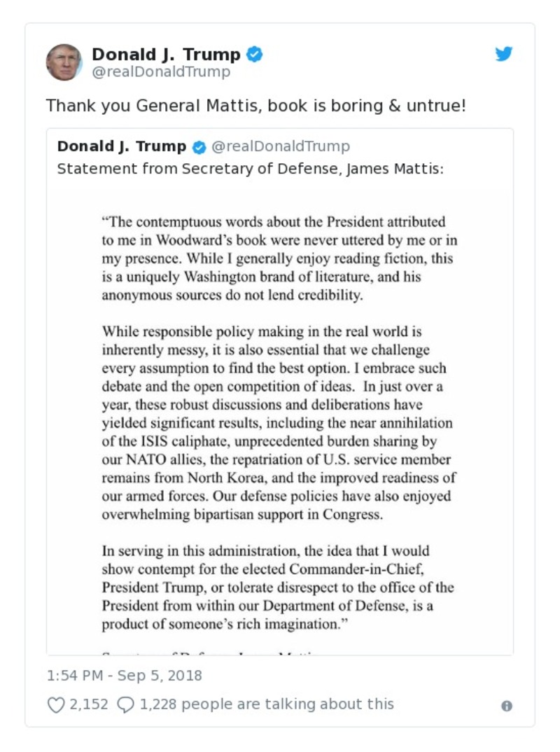560x752 pixels.
Task: Like the tweet using the heart icon
Action: tap(56, 704)
